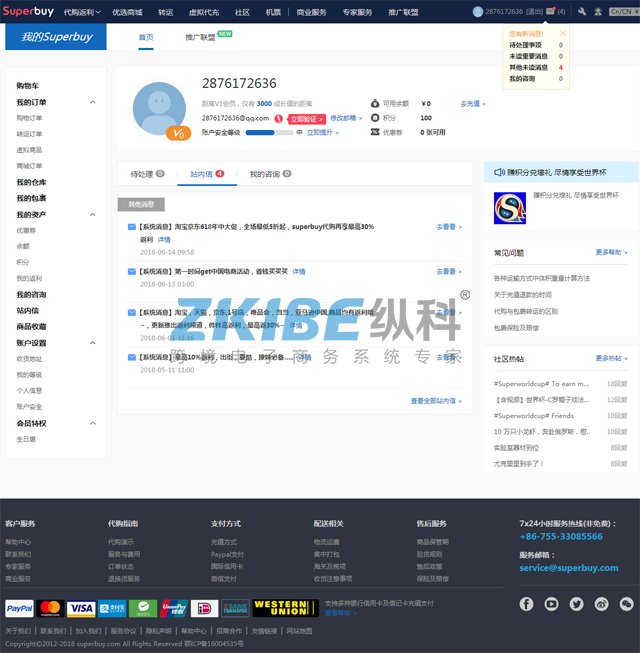Open envelope icon of 618 promotion message

132,227
